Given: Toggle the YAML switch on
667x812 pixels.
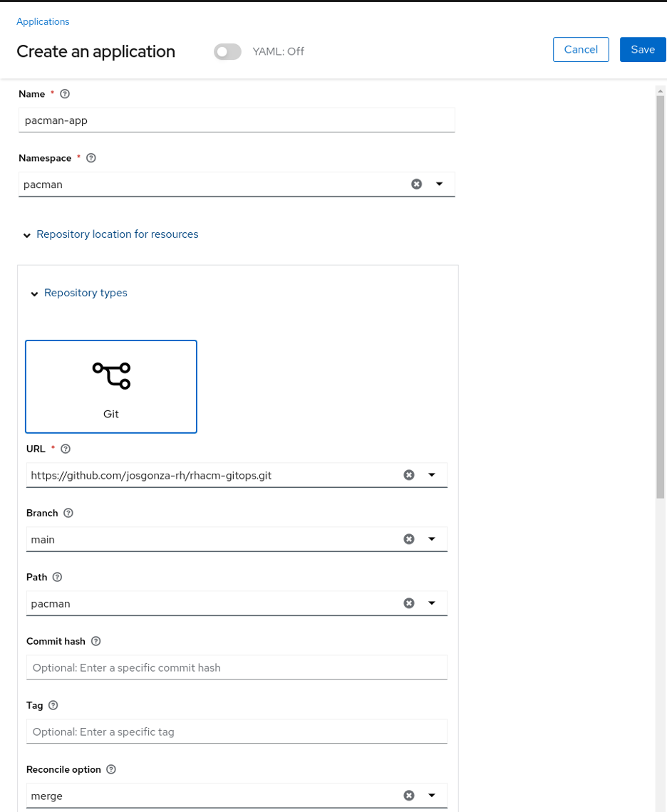Looking at the screenshot, I should coord(227,51).
